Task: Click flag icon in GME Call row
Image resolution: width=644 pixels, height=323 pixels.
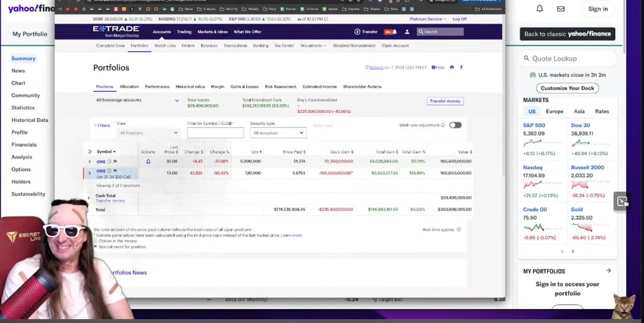Action: click(115, 171)
